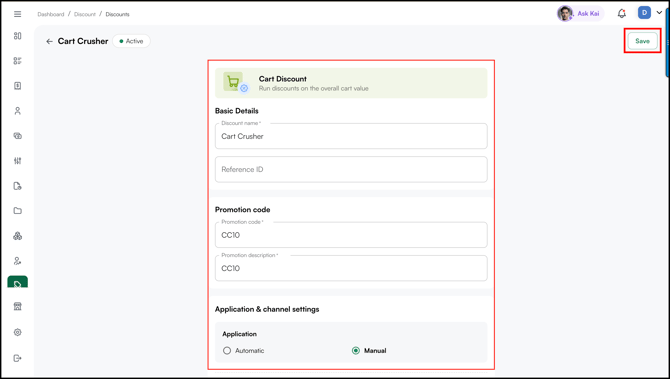The height and width of the screenshot is (379, 670).
Task: Click the logout sidebar icon
Action: (x=18, y=358)
